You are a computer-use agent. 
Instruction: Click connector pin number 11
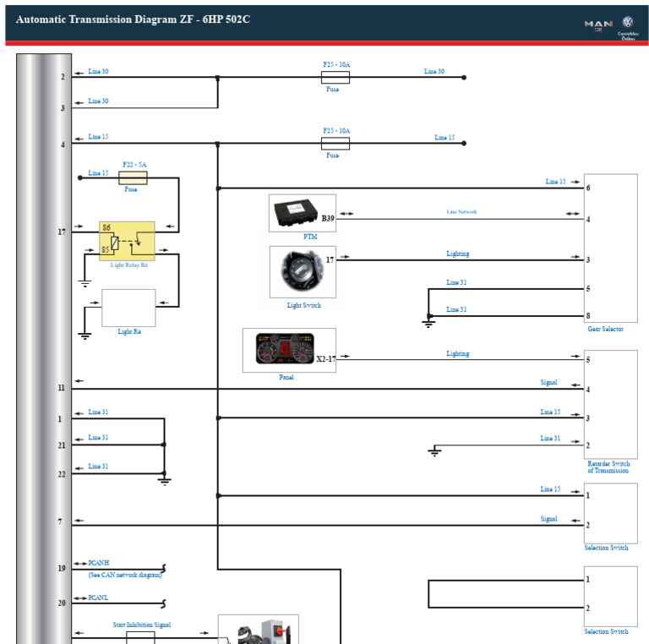[x=61, y=388]
